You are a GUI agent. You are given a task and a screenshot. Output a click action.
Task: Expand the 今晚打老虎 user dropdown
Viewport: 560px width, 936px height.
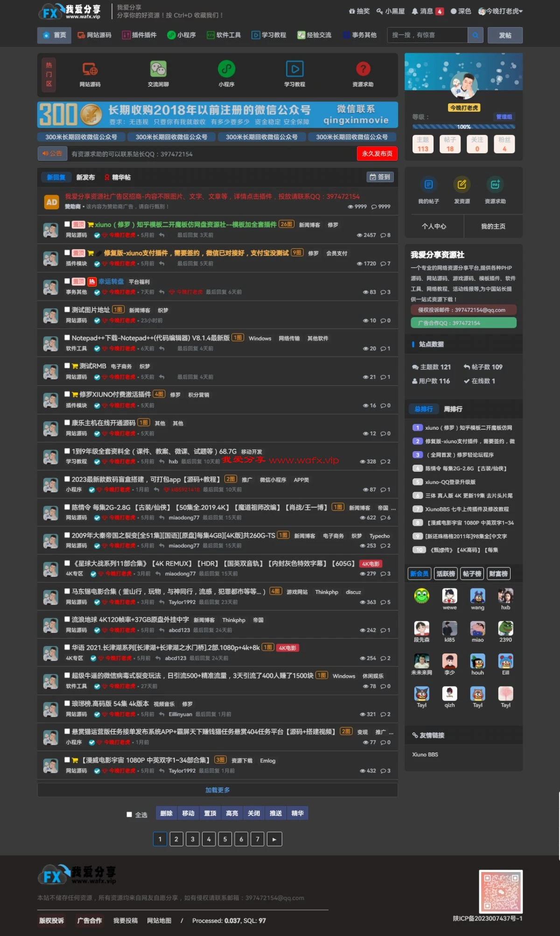click(500, 11)
